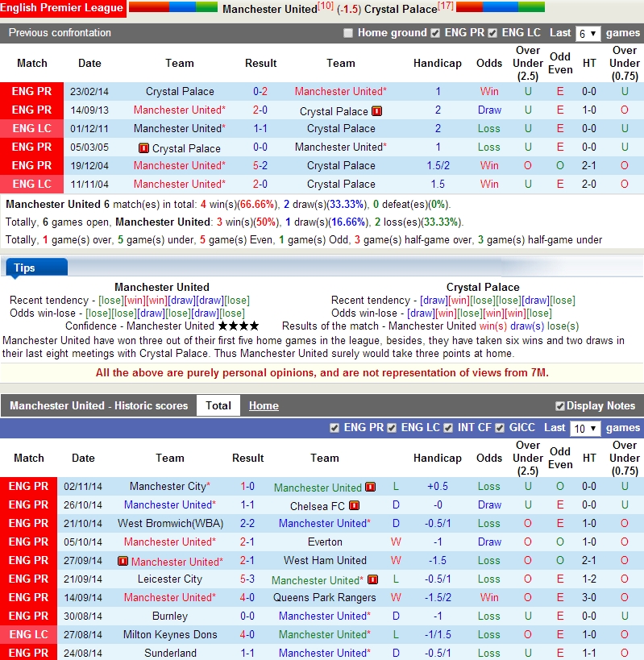This screenshot has width=644, height=660.
Task: Click ENG LC badge in Milton Keynes Dons row
Action: pyautogui.click(x=29, y=634)
